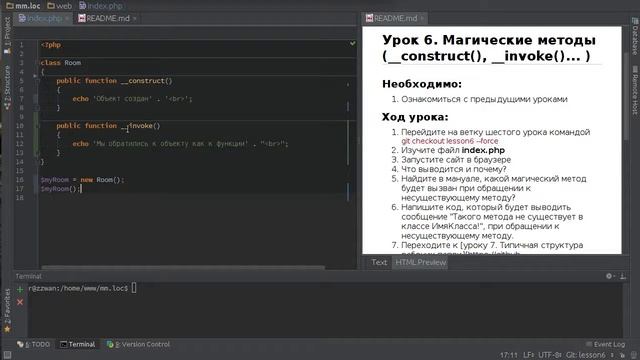This screenshot has height=360, width=640.
Task: Click 'Запустите сайт в браузере' list item
Action: 456,160
